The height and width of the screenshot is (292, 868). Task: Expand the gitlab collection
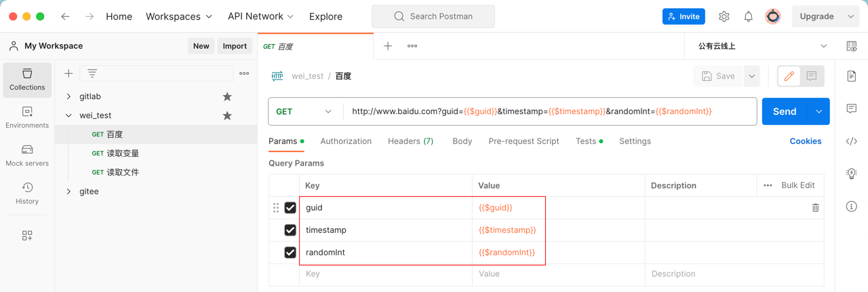point(68,96)
